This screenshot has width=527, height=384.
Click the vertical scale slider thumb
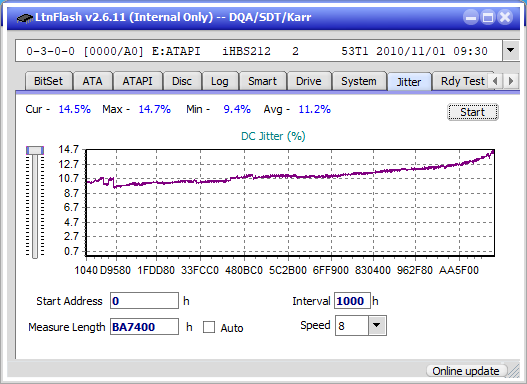point(35,150)
